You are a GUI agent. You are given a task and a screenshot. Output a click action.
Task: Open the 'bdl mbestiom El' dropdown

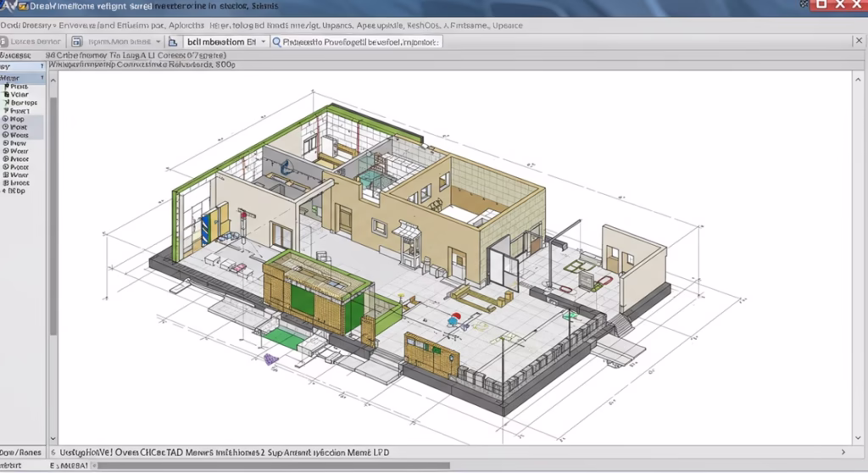click(263, 42)
